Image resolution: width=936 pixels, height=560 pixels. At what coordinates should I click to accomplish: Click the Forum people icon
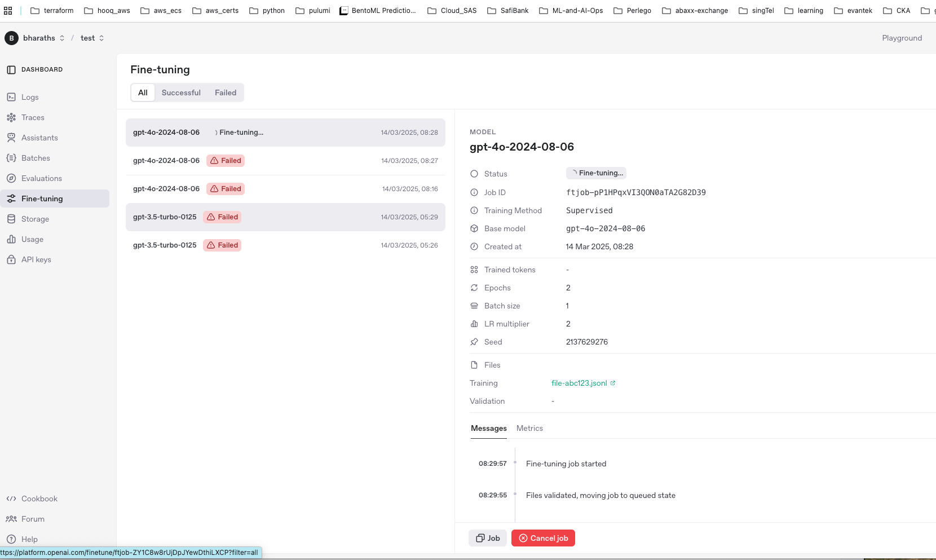[x=11, y=519]
